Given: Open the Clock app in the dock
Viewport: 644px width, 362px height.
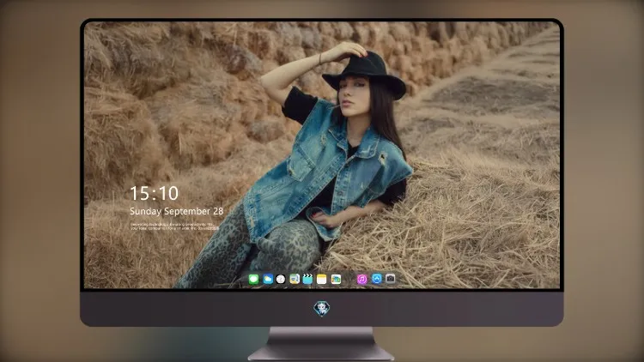Looking at the screenshot, I should coord(281,280).
